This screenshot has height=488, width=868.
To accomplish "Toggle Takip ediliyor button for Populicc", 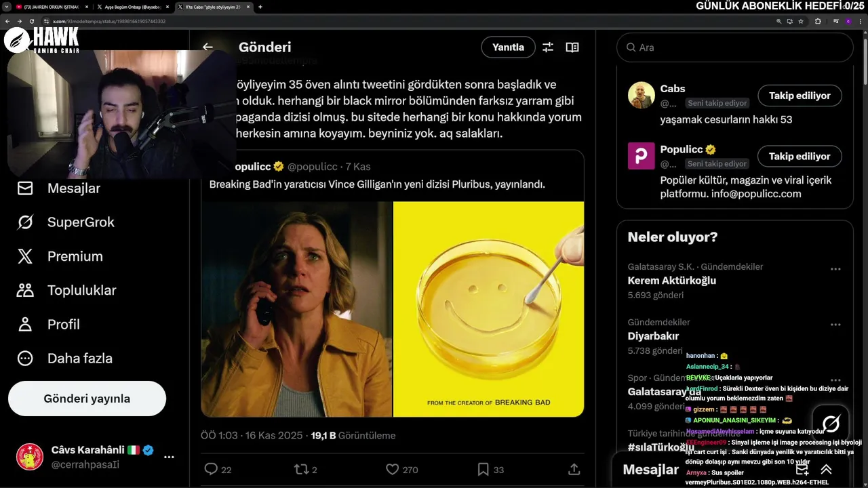I will coord(800,156).
